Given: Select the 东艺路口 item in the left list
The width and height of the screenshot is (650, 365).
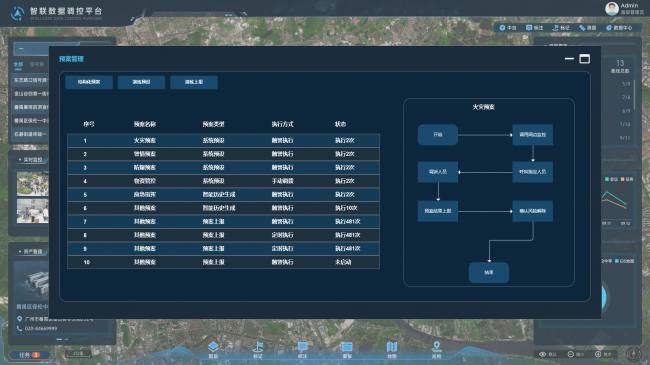Looking at the screenshot, I should [31, 80].
